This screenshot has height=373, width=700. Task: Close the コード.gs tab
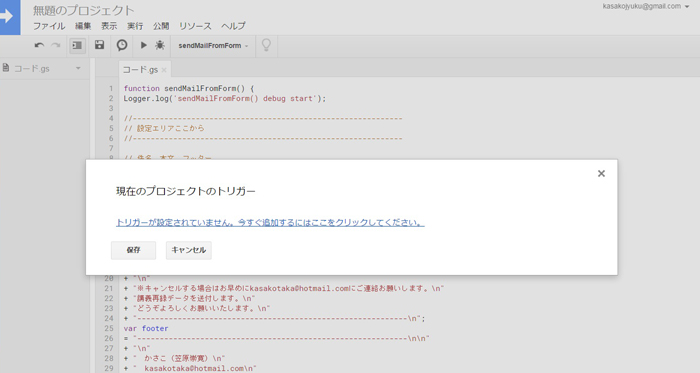coord(164,70)
